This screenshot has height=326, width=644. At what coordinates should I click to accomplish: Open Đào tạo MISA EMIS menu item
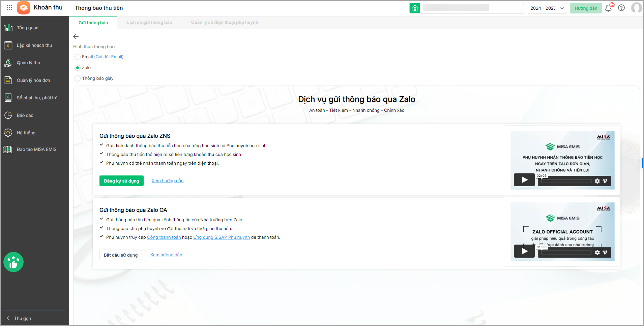[x=37, y=149]
